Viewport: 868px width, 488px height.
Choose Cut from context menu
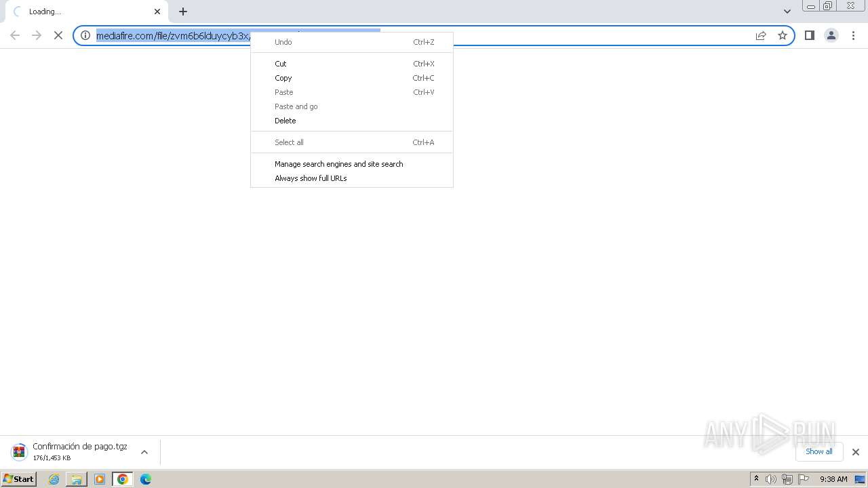[352, 64]
